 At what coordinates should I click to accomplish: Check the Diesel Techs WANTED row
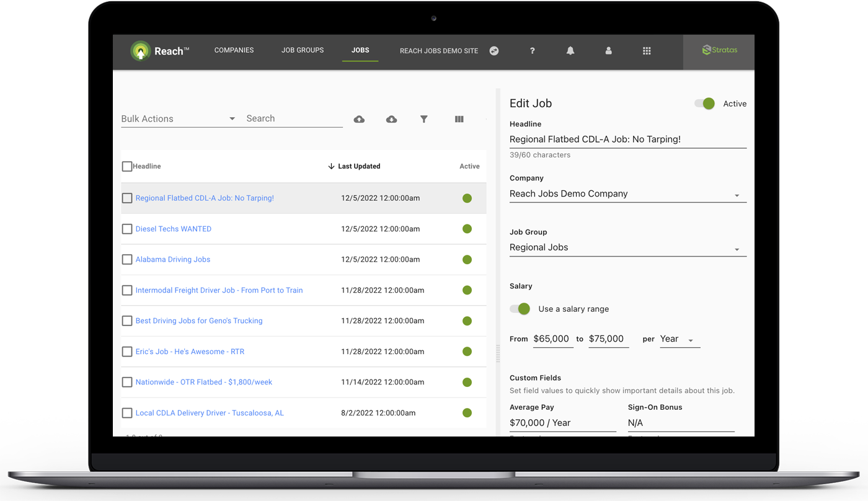click(x=127, y=229)
